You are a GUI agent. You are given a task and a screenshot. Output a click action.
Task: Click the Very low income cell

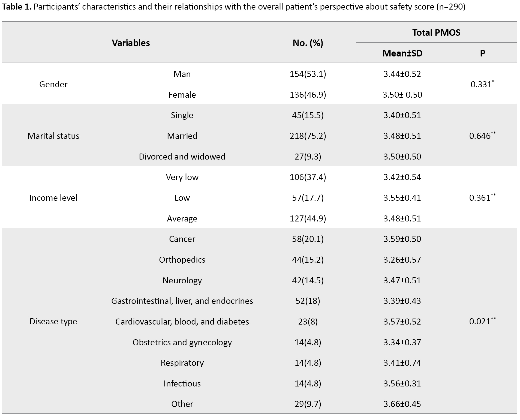pos(182,177)
